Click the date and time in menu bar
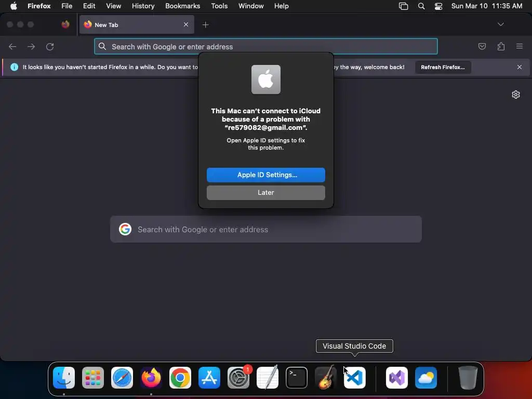The height and width of the screenshot is (399, 532). click(487, 6)
